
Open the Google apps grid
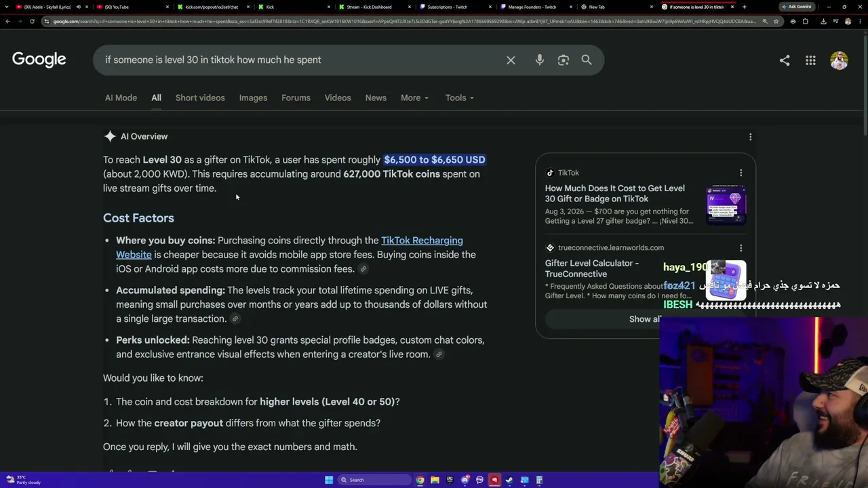(810, 60)
